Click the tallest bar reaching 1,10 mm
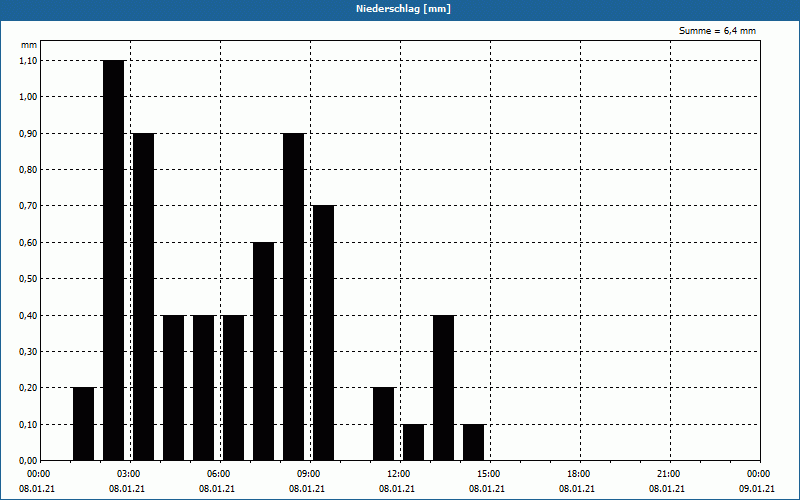800x500 pixels. click(x=113, y=260)
